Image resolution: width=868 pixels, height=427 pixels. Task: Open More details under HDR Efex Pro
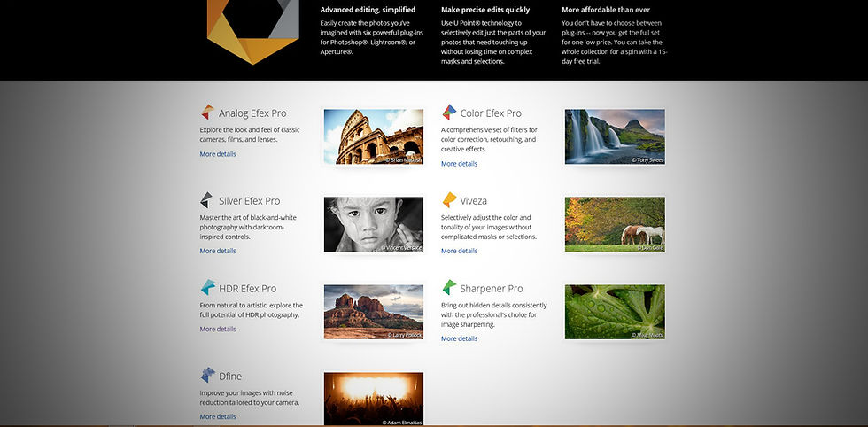tap(218, 329)
